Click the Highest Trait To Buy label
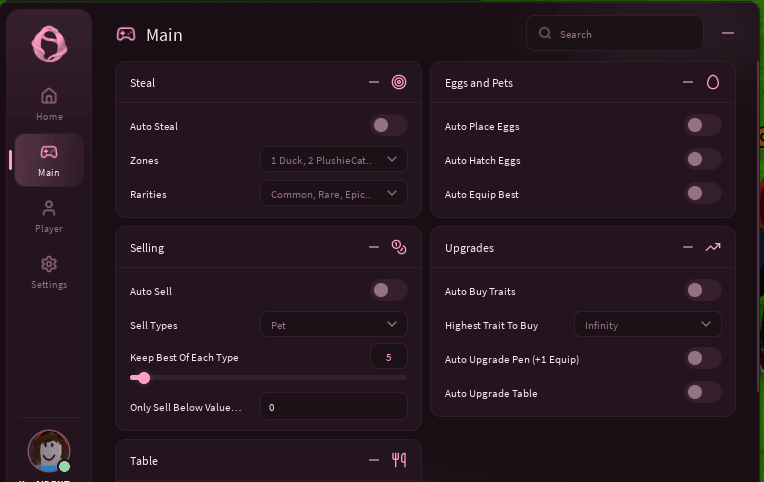 [491, 326]
